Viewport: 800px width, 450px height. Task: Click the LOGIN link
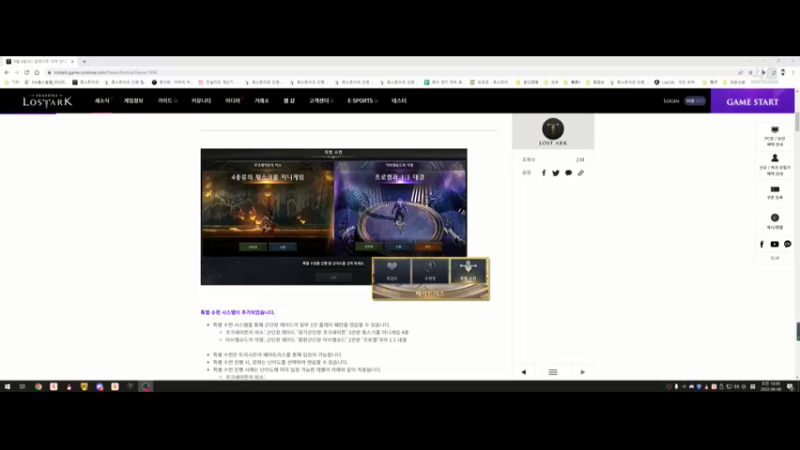tap(671, 101)
